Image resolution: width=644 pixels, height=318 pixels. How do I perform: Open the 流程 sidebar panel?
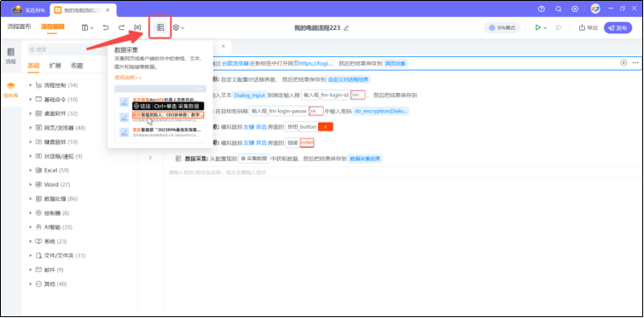pos(11,56)
